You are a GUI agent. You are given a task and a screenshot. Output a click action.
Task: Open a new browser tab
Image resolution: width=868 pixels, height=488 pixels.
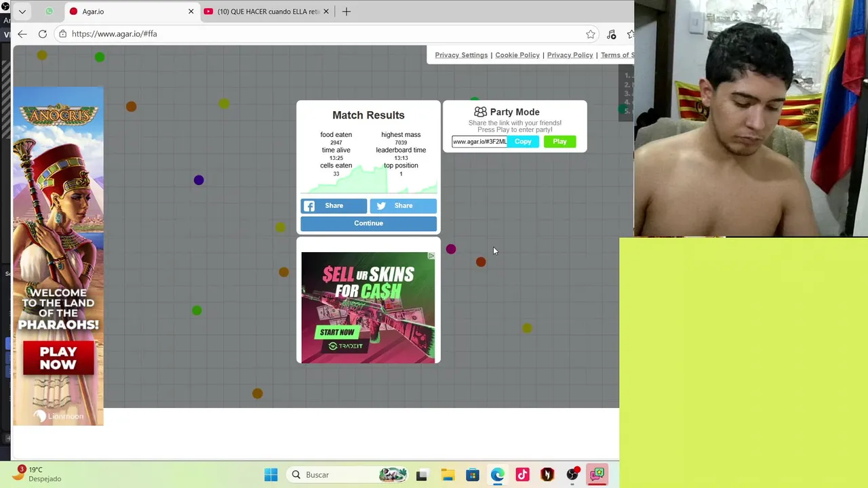(347, 12)
